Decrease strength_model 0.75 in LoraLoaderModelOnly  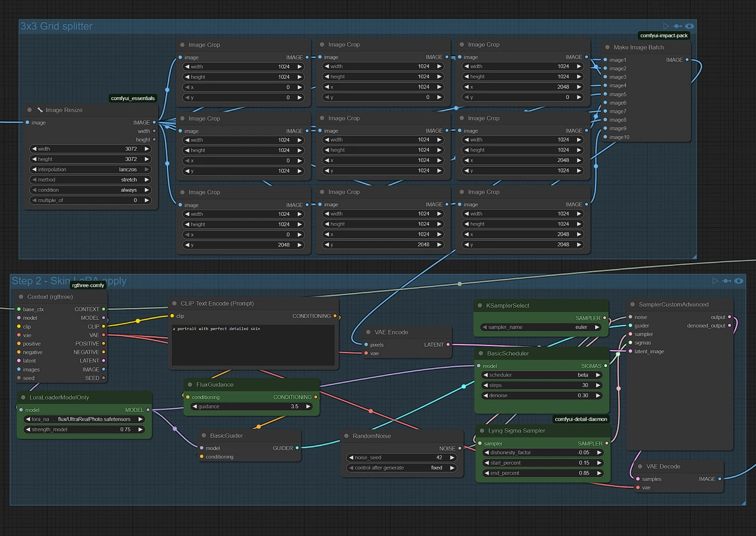pyautogui.click(x=28, y=430)
